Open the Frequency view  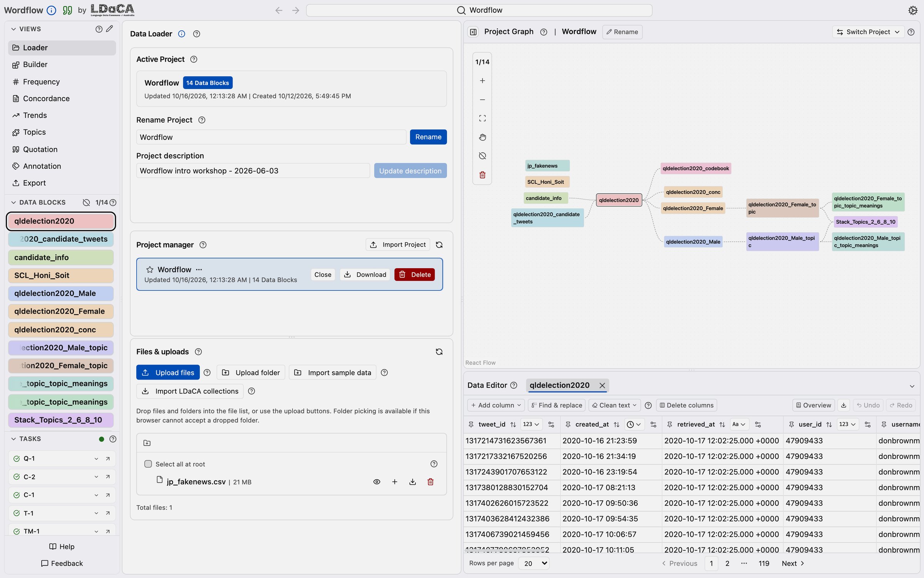(62, 82)
